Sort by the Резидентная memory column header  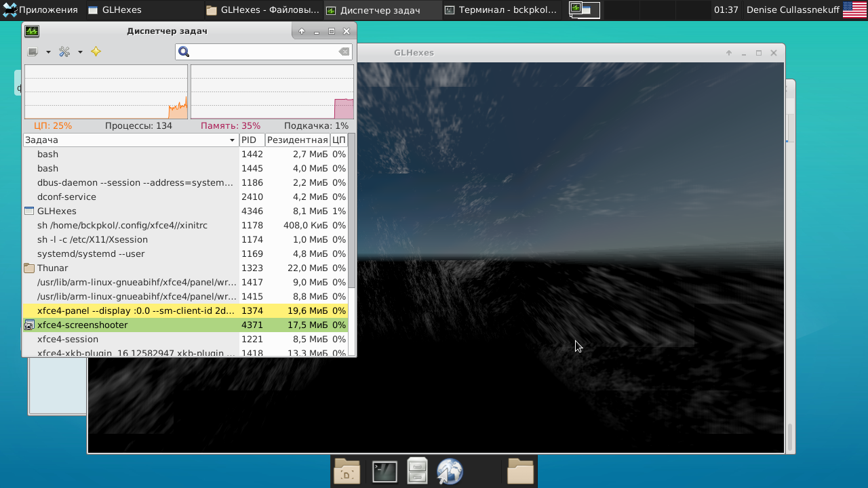click(297, 140)
